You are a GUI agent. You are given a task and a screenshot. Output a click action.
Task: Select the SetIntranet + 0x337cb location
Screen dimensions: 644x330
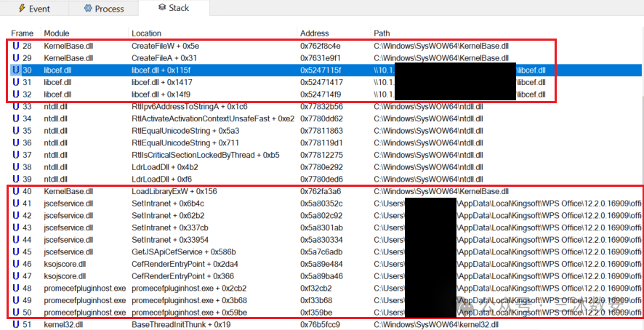point(169,228)
